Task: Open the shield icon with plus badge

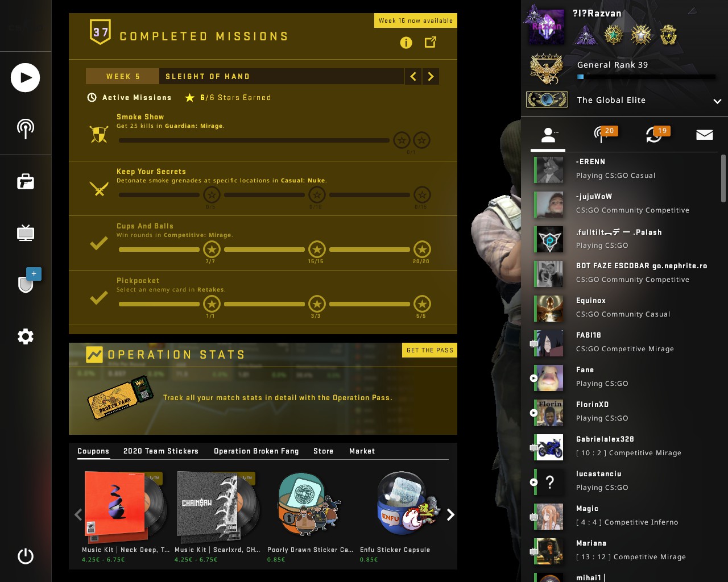Action: (x=27, y=281)
